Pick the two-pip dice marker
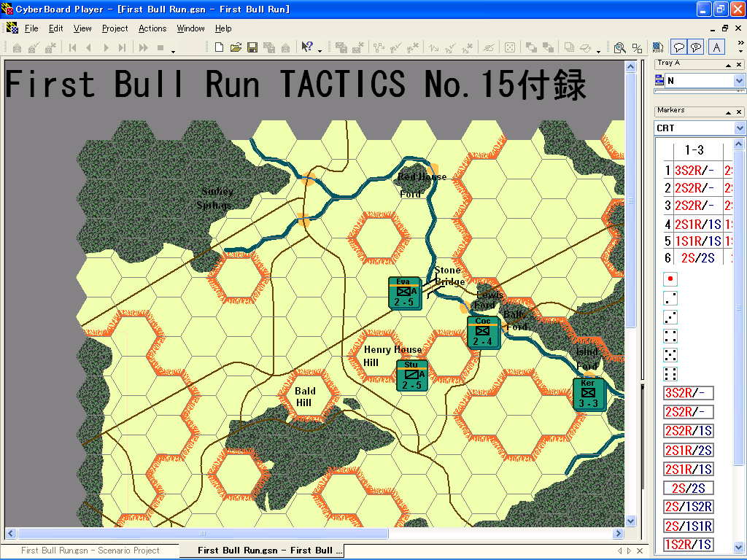The width and height of the screenshot is (747, 560). [670, 298]
